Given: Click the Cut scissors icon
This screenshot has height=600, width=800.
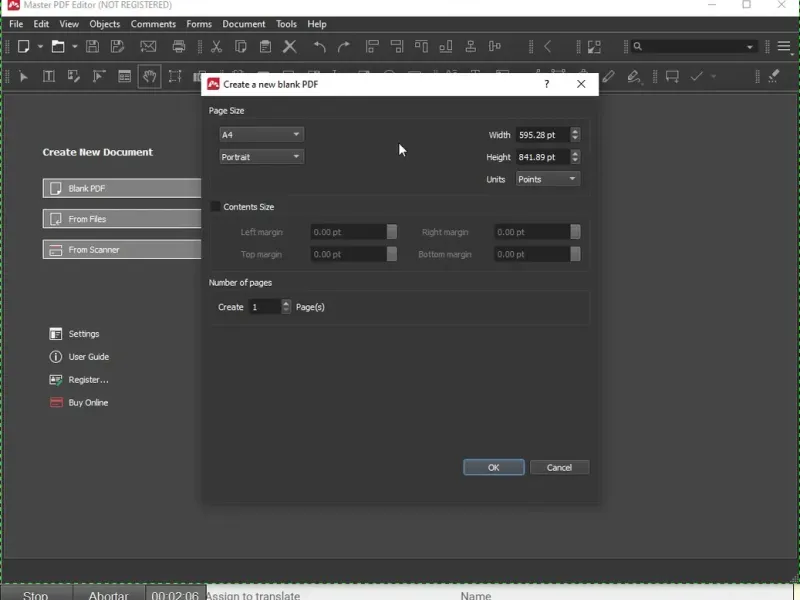Looking at the screenshot, I should (216, 46).
